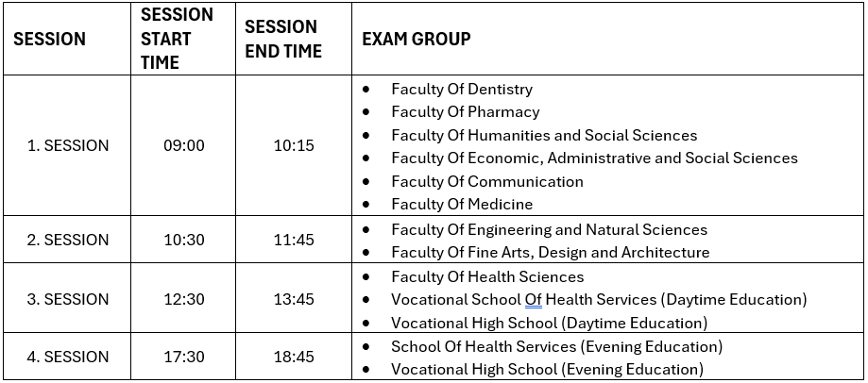
Task: Click the SESSION END TIME header
Action: click(282, 39)
